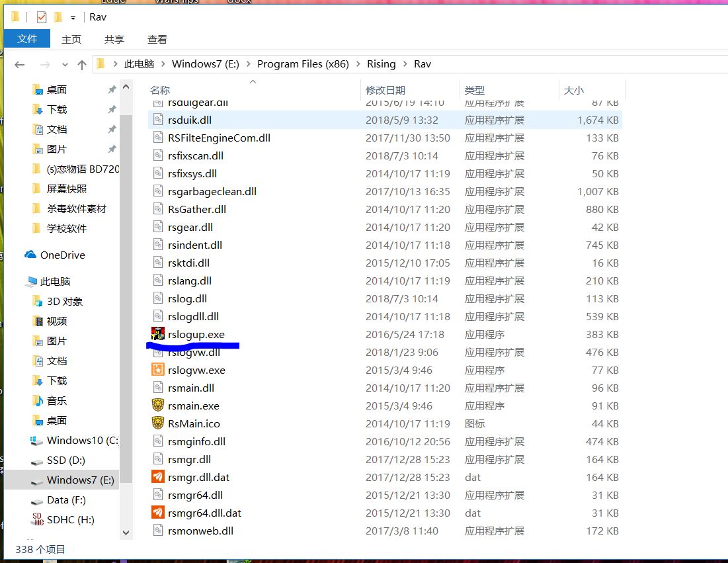Screen dimensions: 728x563
Task: Select Windows7 (E:) in navigation pane
Action: (x=62, y=480)
